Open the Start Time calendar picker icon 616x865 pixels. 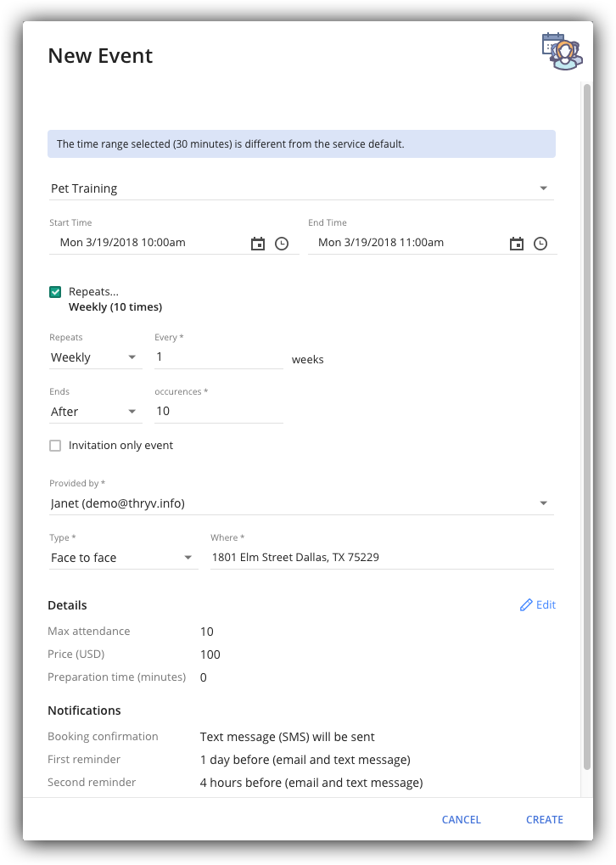[x=258, y=244]
